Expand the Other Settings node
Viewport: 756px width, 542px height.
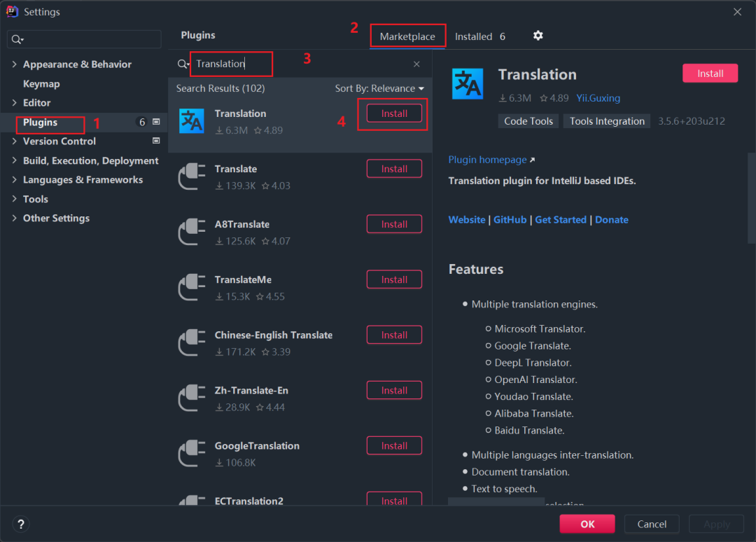click(x=14, y=218)
